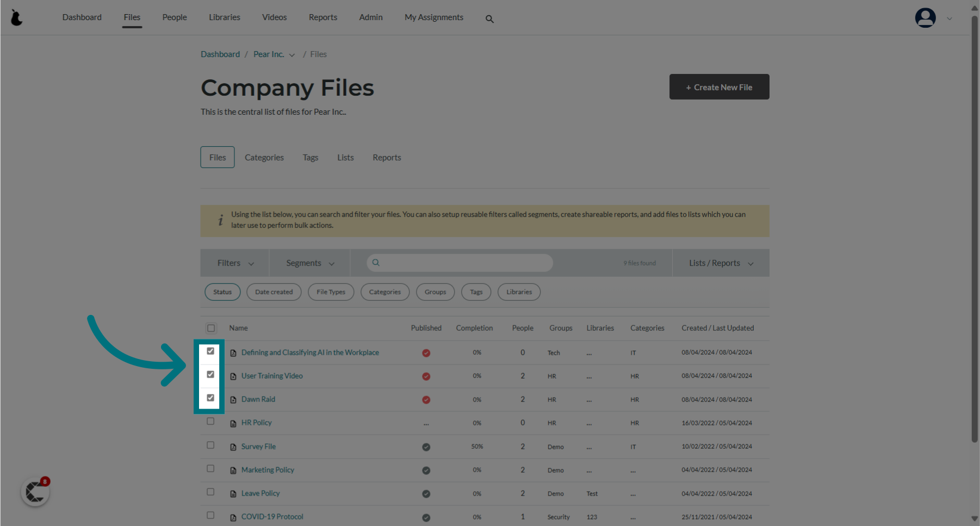Switch to the Reports tab below title
The width and height of the screenshot is (980, 526).
tap(387, 158)
